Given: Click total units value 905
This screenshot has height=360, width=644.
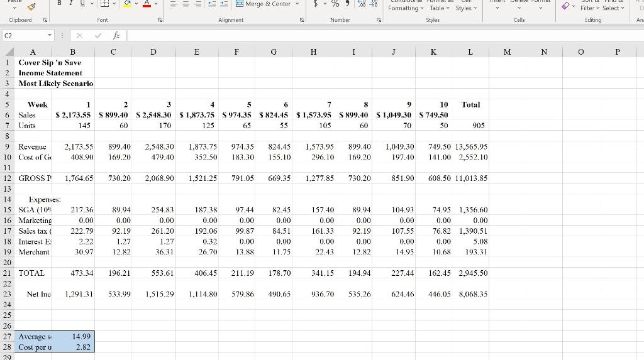Looking at the screenshot, I should [470, 126].
